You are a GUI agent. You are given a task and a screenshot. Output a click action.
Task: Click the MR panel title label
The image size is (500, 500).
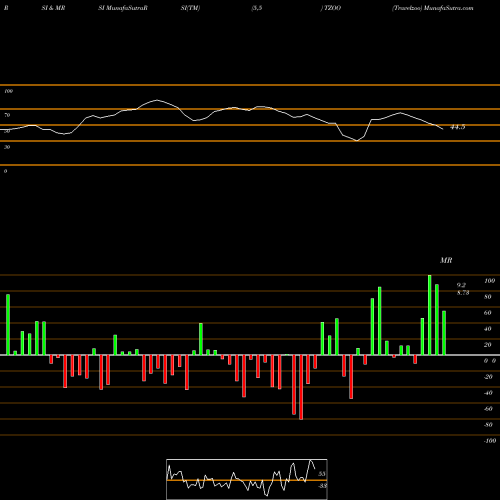[x=446, y=260]
